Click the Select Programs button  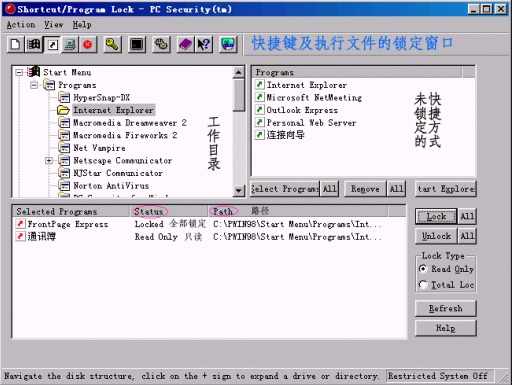[x=285, y=189]
